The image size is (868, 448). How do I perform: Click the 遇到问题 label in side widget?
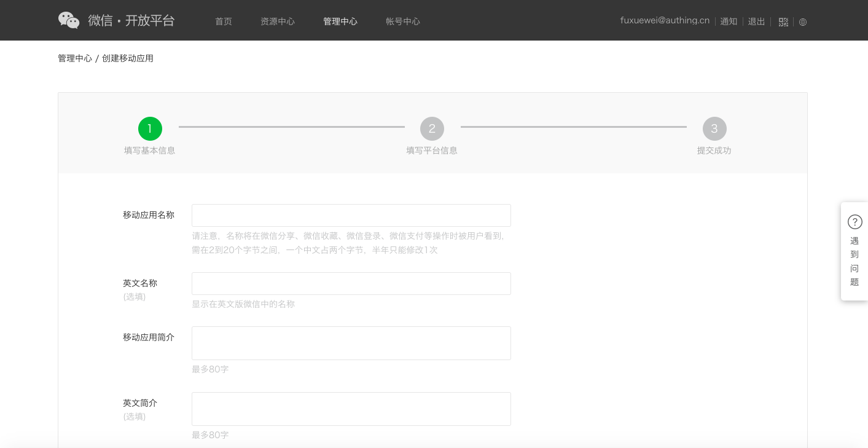click(x=854, y=262)
